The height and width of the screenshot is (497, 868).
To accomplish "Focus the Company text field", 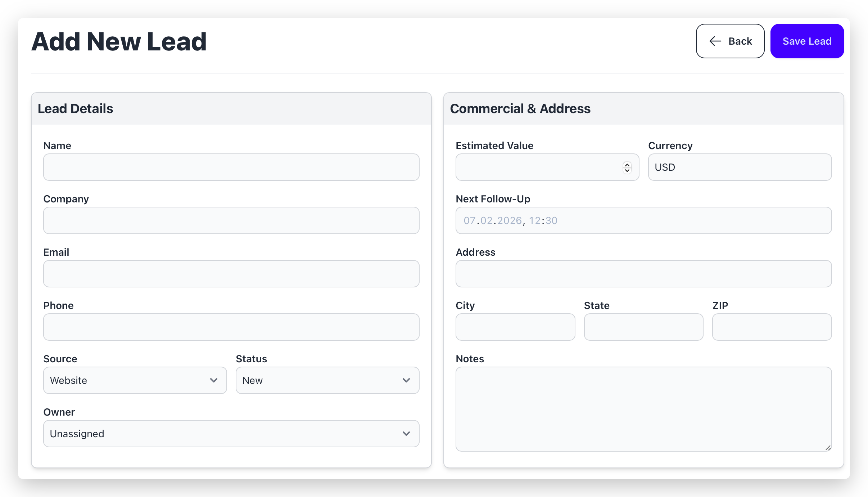I will (x=231, y=220).
